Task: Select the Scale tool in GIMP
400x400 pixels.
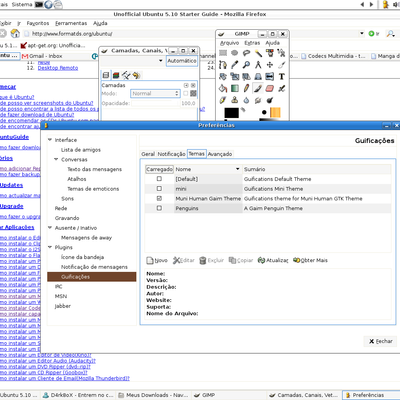Action: click(235, 77)
